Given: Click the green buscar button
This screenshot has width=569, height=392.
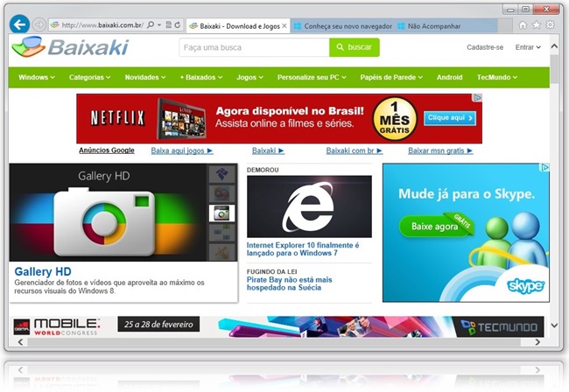Looking at the screenshot, I should point(355,47).
